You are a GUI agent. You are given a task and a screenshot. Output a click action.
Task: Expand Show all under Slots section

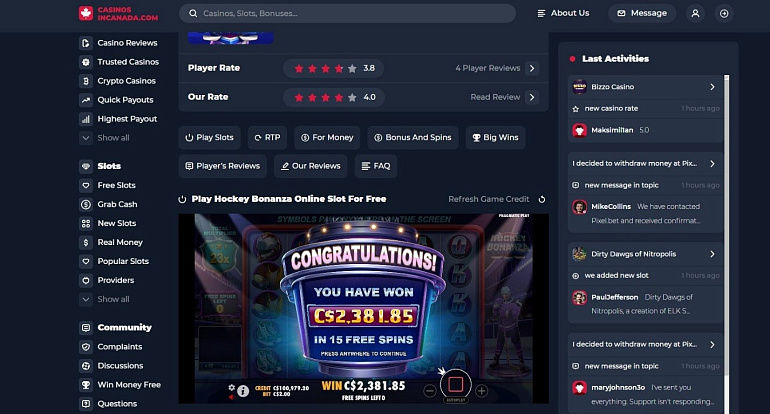[105, 299]
